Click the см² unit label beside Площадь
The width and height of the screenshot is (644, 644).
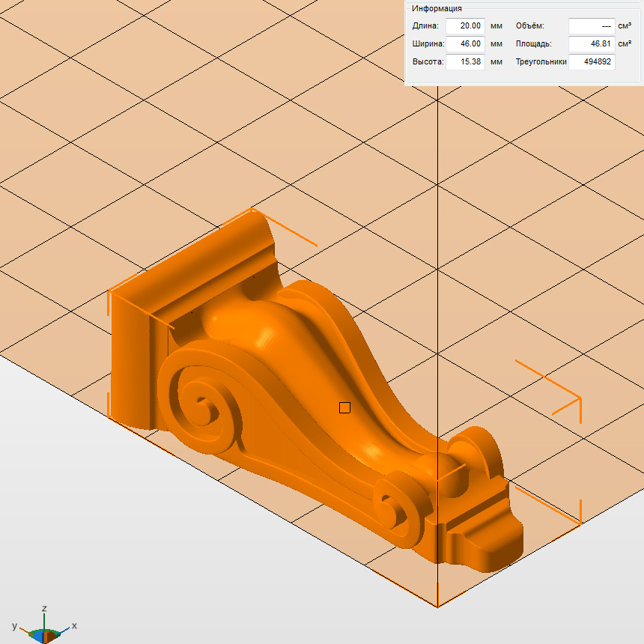pyautogui.click(x=626, y=43)
